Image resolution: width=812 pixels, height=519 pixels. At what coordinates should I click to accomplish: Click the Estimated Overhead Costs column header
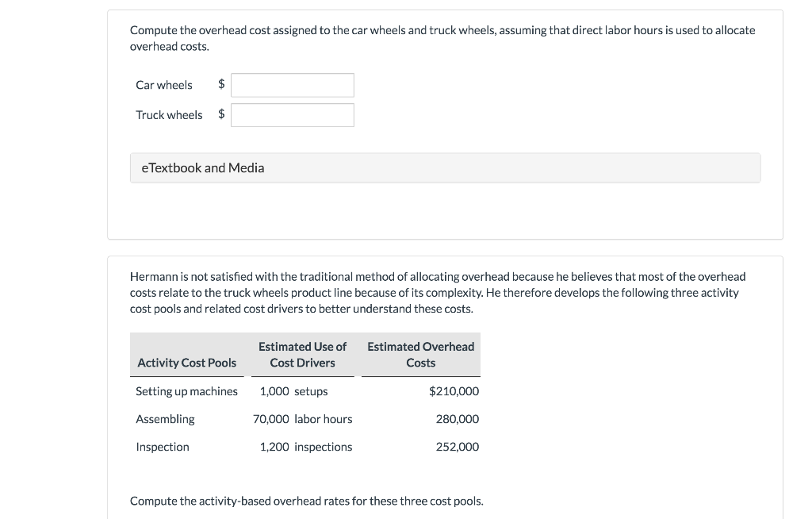(x=420, y=354)
